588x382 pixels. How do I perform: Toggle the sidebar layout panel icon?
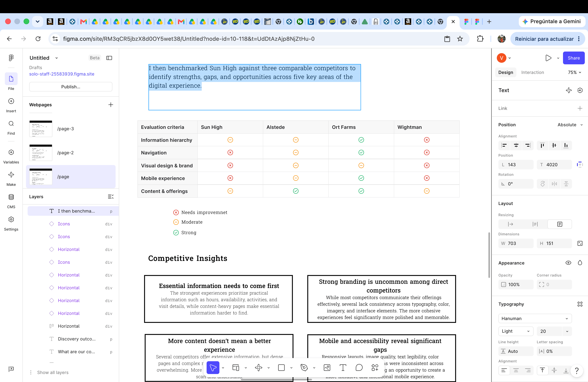[x=109, y=58]
